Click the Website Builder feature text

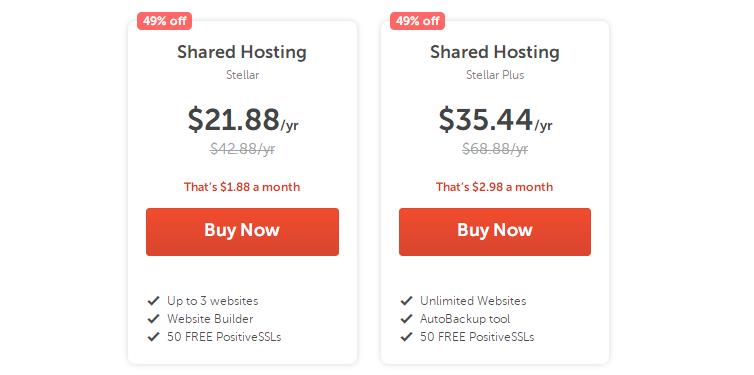tap(210, 319)
